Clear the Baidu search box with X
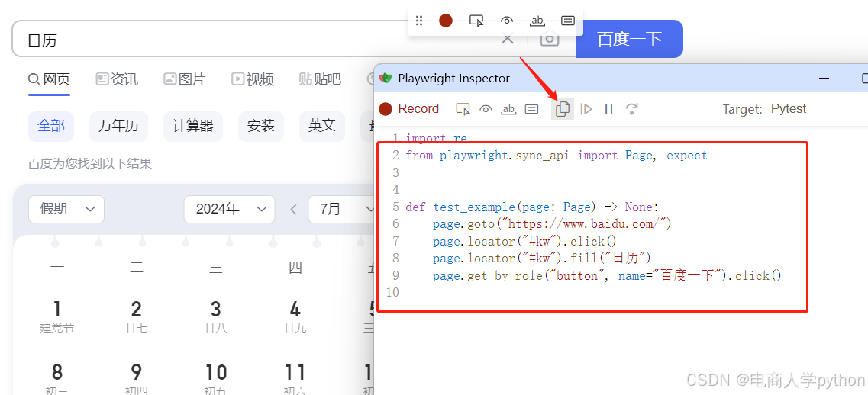This screenshot has width=868, height=395. (x=507, y=40)
